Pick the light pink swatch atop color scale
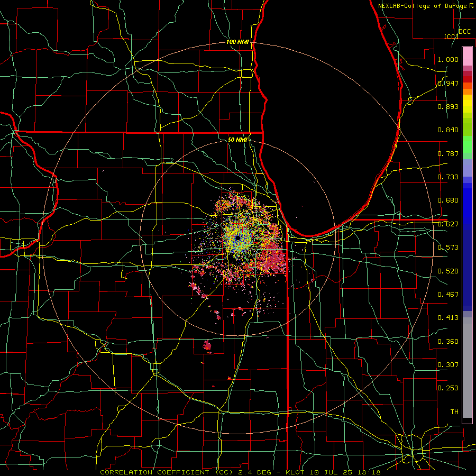This screenshot has height=476, width=476. click(467, 56)
